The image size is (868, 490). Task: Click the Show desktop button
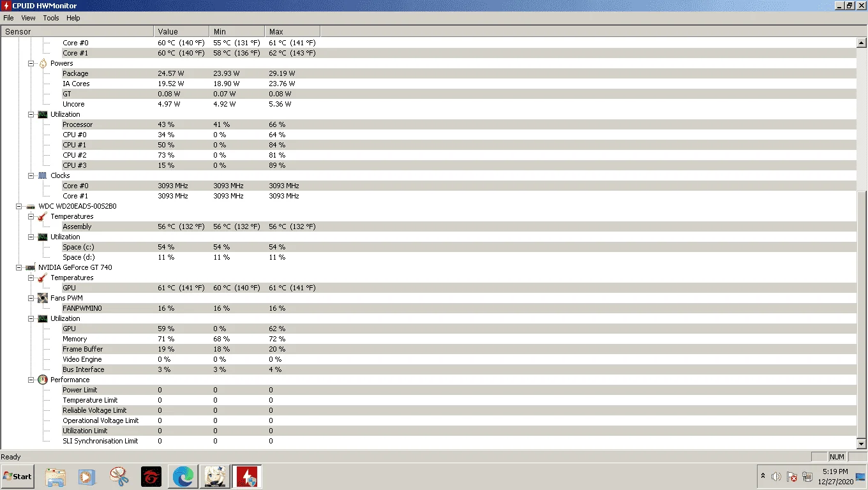coord(862,477)
